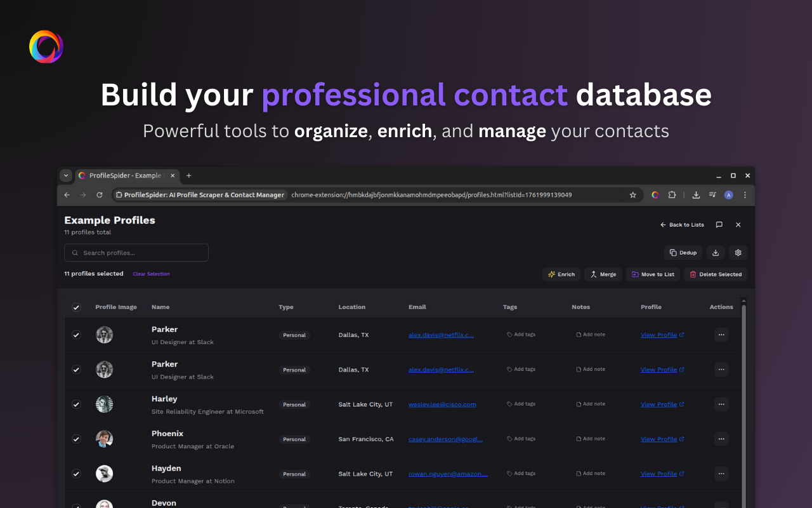
Task: Deselect the first Parker row checkbox
Action: (x=76, y=335)
